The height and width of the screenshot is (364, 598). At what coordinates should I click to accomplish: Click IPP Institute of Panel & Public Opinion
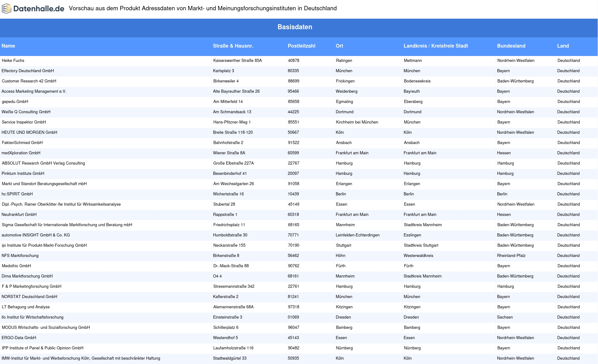click(x=42, y=348)
